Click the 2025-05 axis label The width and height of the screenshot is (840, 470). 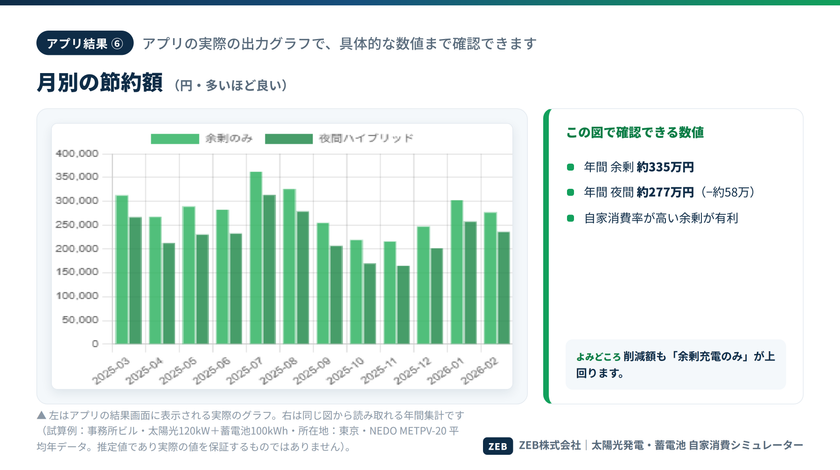click(178, 370)
